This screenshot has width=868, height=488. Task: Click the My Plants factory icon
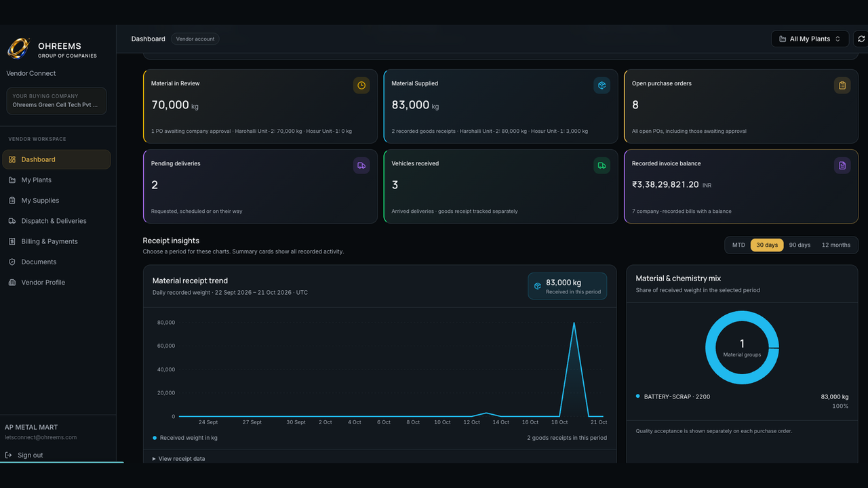(x=12, y=180)
